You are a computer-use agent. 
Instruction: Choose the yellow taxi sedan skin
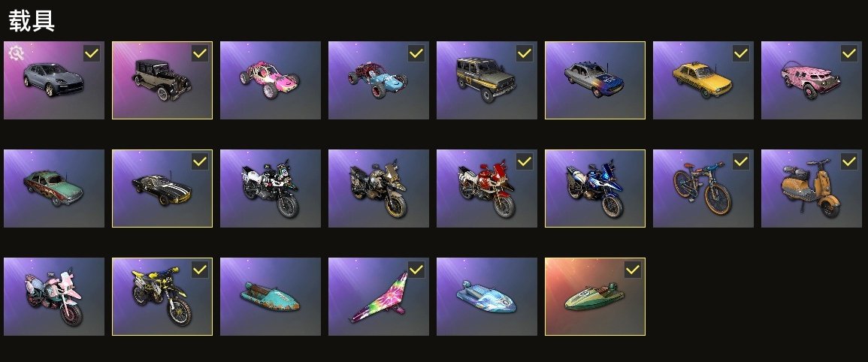click(703, 80)
